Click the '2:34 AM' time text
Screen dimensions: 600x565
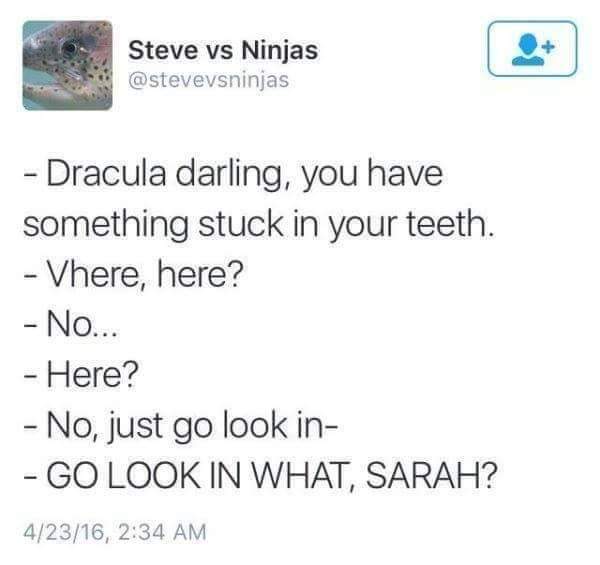tap(162, 532)
